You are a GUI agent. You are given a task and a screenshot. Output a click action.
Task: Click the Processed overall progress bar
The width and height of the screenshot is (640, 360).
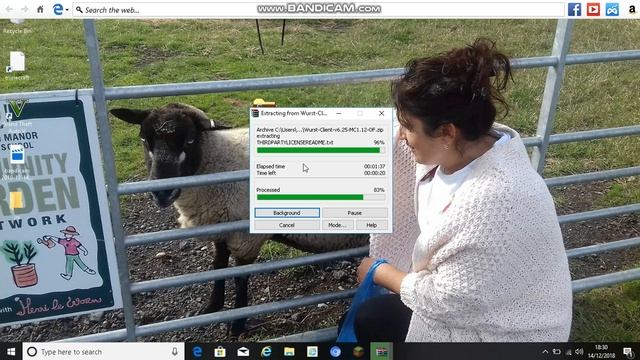320,197
